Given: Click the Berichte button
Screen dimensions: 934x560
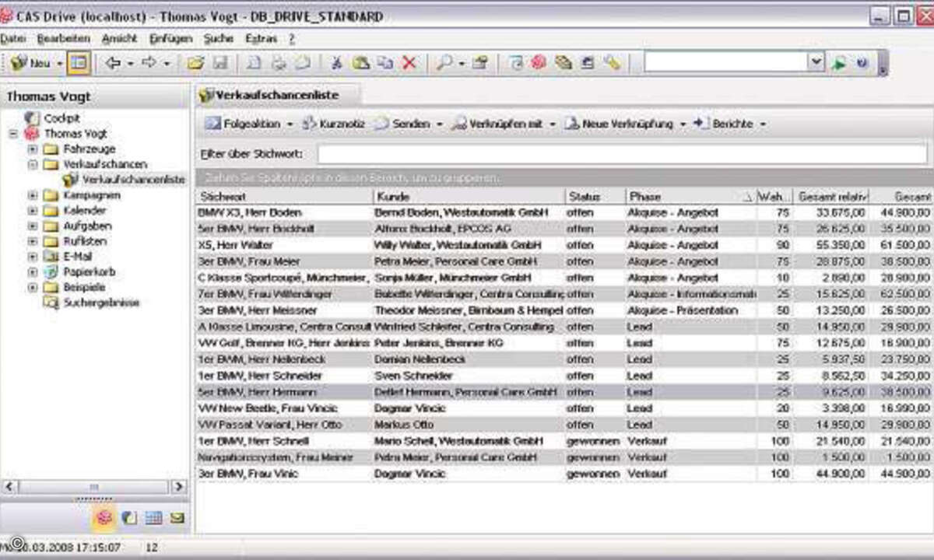Looking at the screenshot, I should (729, 124).
